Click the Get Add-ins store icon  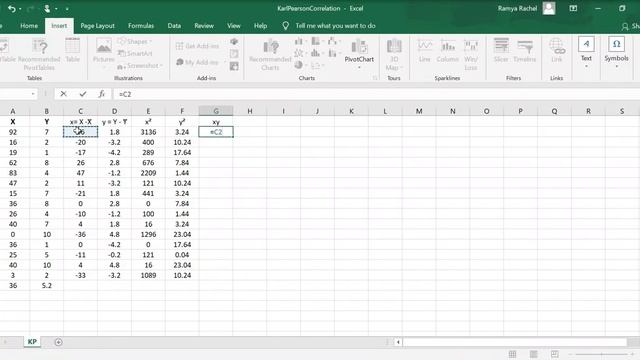point(179,46)
